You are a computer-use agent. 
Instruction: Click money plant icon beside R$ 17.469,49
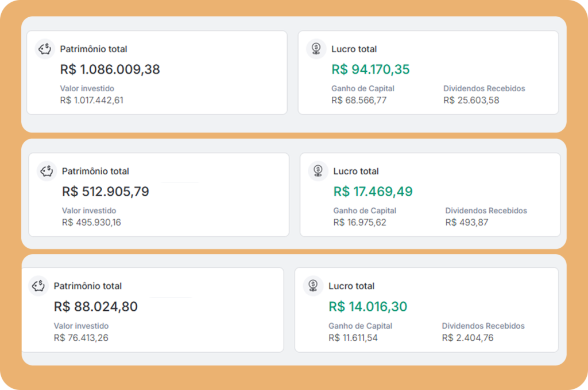[318, 171]
